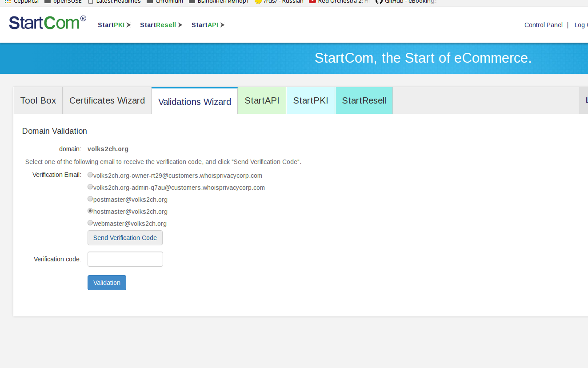588x368 pixels.
Task: Open the light blue StartPKI tab
Action: click(311, 100)
